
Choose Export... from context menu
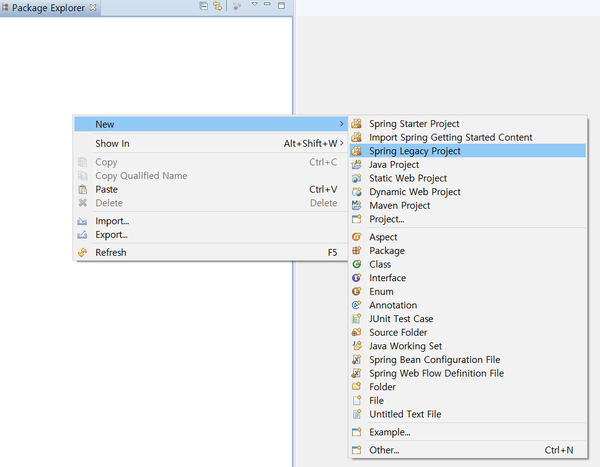[210, 235]
